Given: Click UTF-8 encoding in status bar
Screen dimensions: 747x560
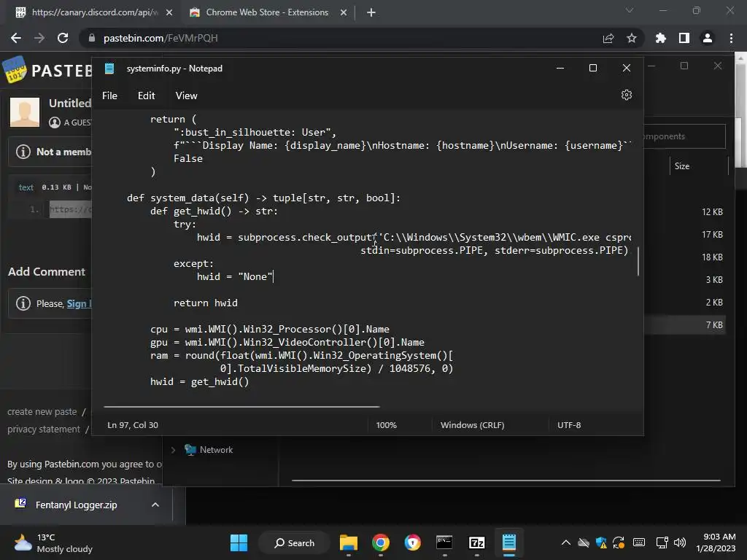Looking at the screenshot, I should [x=569, y=425].
